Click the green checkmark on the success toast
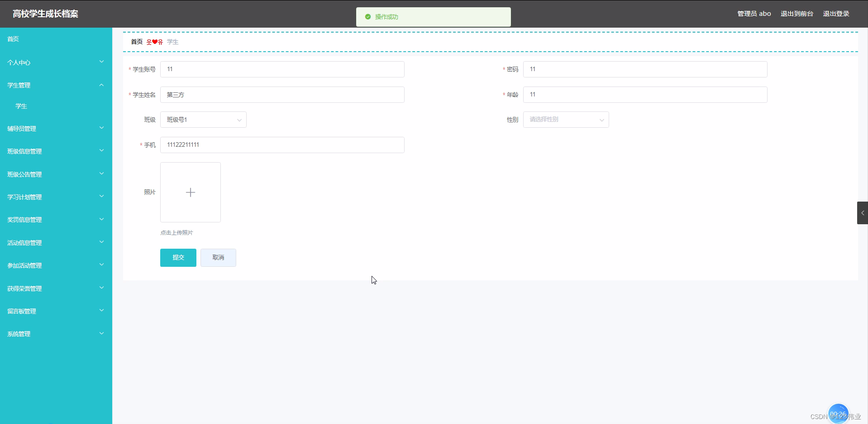The height and width of the screenshot is (424, 868). [x=367, y=17]
